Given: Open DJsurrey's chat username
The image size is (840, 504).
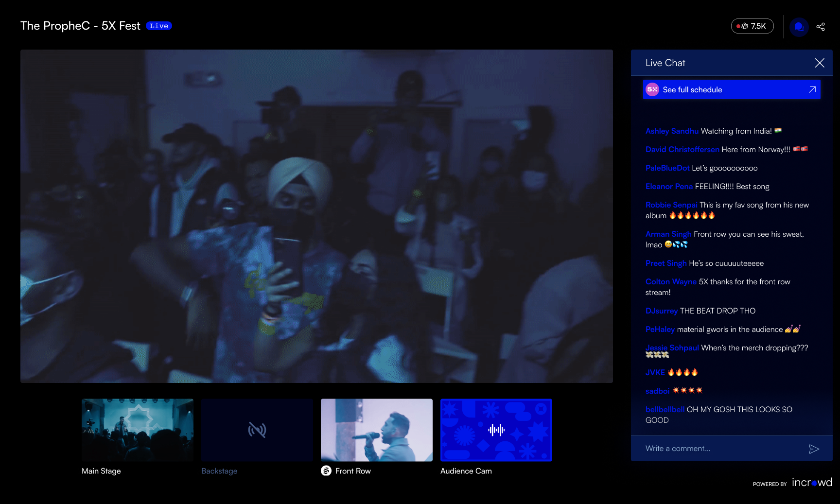Looking at the screenshot, I should coord(662,311).
